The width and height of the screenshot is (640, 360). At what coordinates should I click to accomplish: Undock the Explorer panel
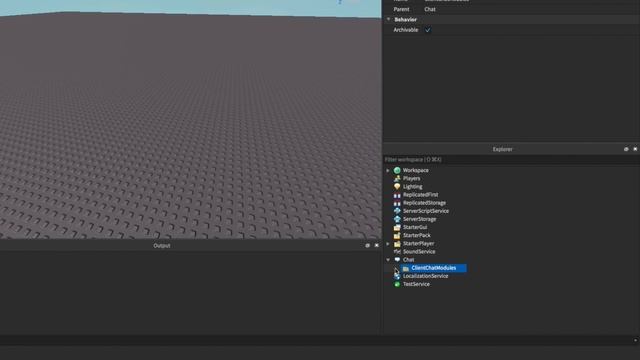(x=626, y=149)
